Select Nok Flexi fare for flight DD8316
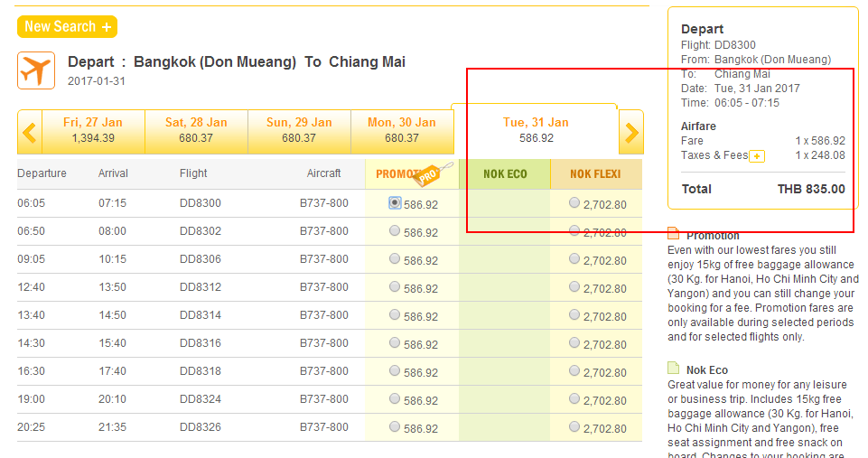The height and width of the screenshot is (458, 868). click(x=574, y=342)
